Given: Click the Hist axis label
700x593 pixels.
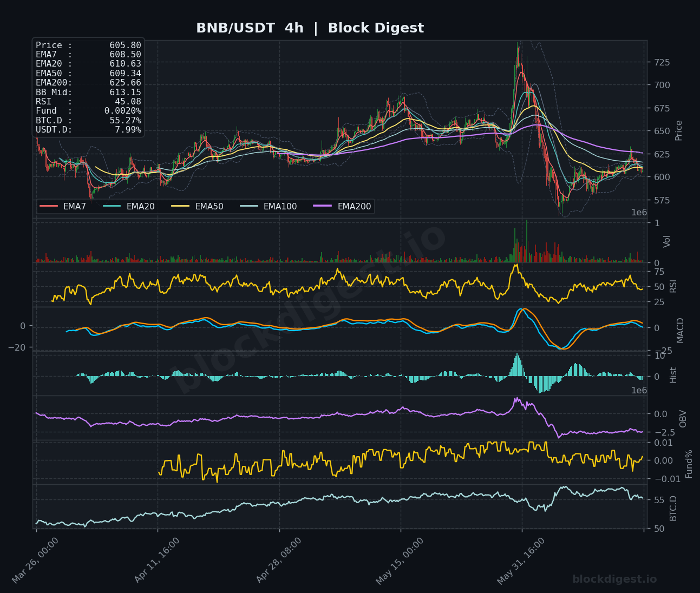Looking at the screenshot, I should tap(673, 374).
